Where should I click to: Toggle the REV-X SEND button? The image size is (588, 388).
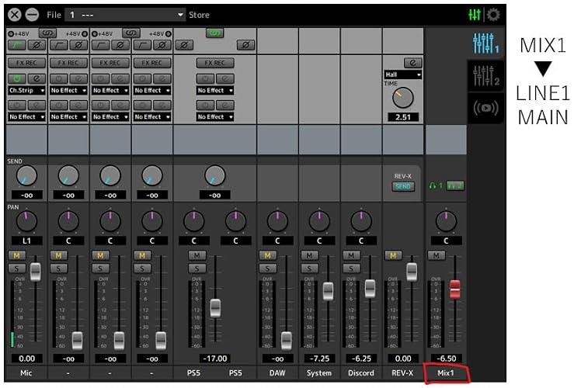pyautogui.click(x=403, y=186)
